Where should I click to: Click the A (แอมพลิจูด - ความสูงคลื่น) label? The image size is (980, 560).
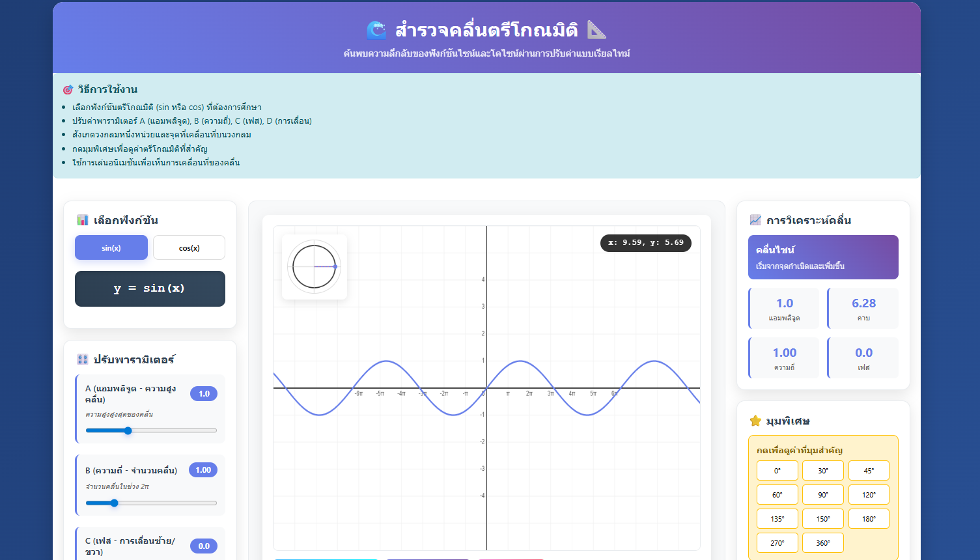(x=131, y=394)
